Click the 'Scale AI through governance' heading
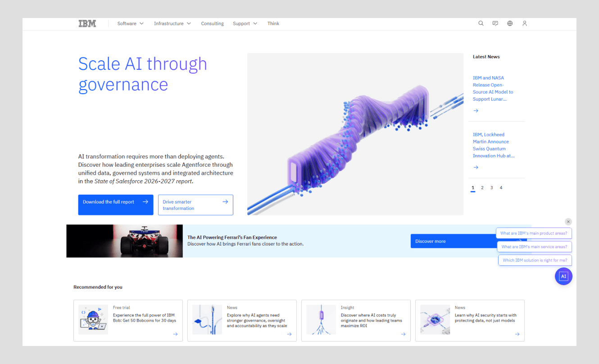The width and height of the screenshot is (599, 364). (x=143, y=74)
